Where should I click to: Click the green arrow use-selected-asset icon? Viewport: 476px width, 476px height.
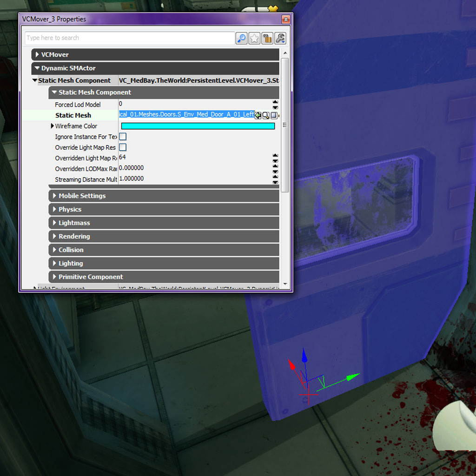[258, 115]
